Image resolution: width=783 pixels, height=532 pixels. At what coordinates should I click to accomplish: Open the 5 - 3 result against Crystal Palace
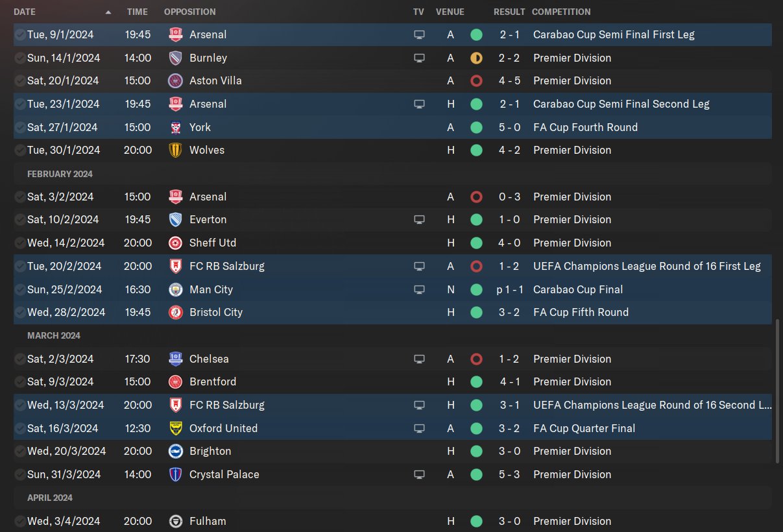click(x=510, y=474)
